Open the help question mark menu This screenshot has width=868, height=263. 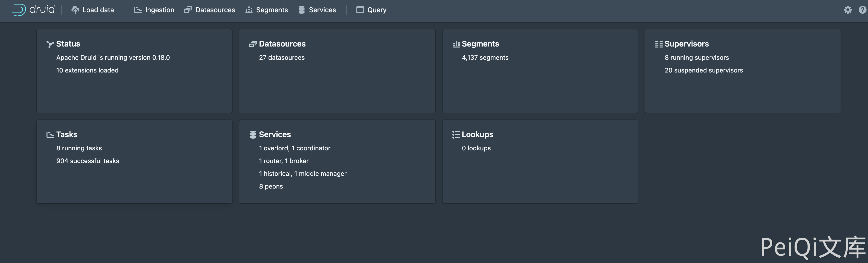tap(862, 10)
